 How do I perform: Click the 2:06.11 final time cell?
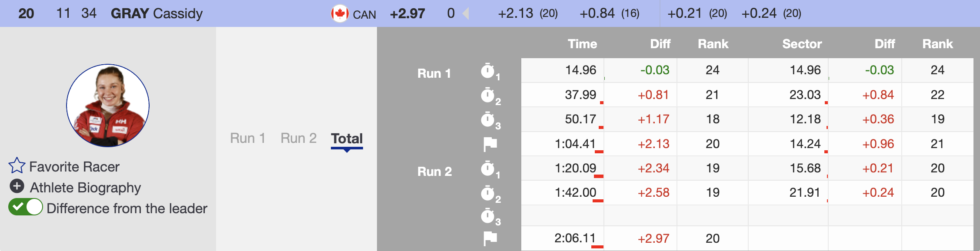pyautogui.click(x=575, y=238)
